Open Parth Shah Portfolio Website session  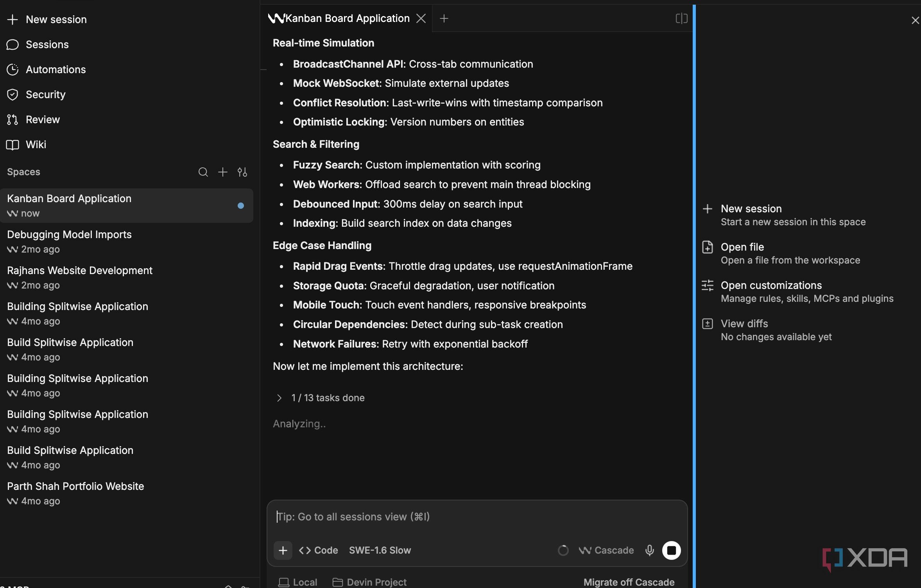(127, 493)
